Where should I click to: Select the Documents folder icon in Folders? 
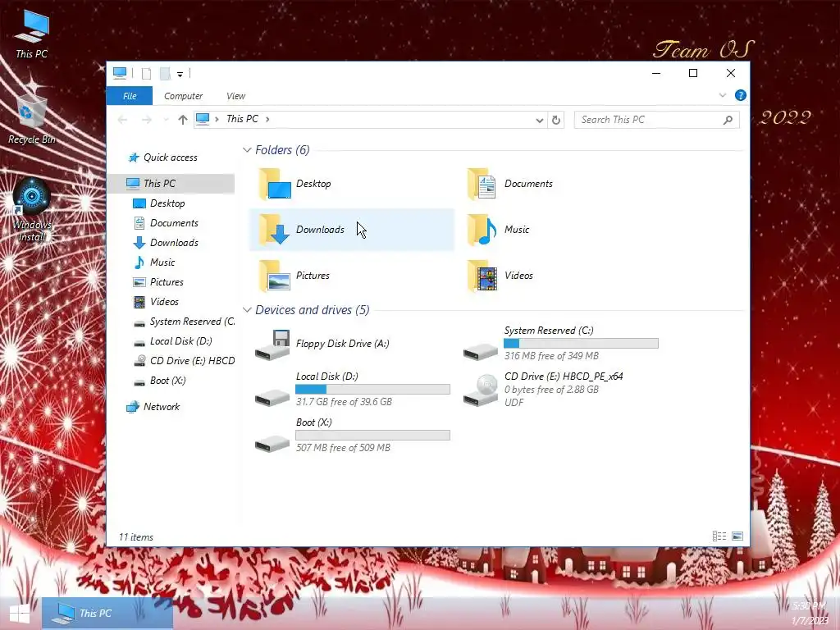[x=482, y=183]
